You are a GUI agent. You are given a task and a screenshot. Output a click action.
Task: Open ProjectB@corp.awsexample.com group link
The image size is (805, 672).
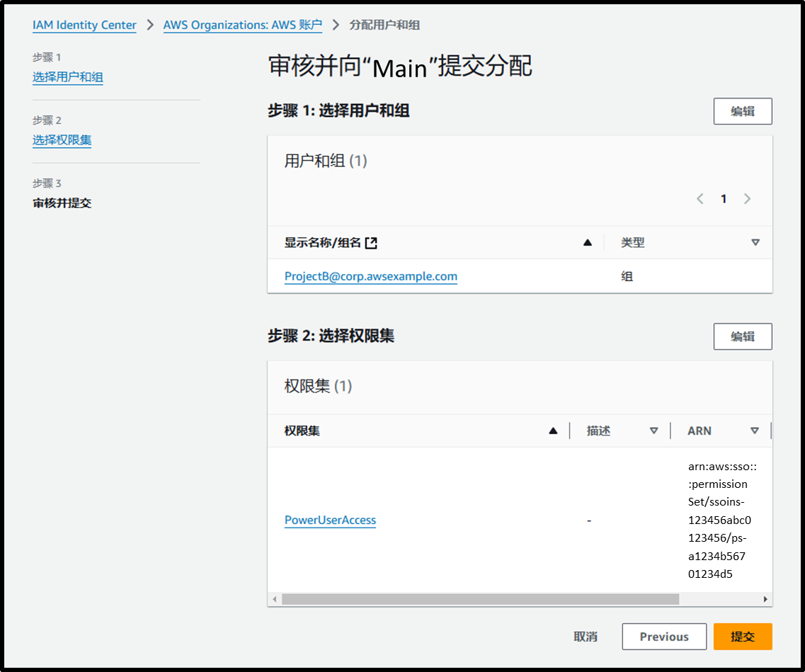(371, 276)
